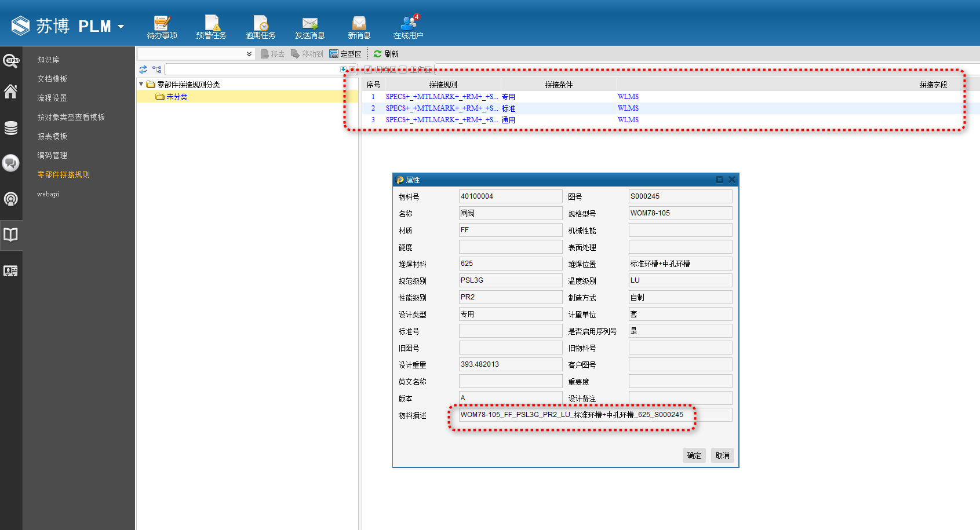
Task: Click the 发送消息 send message icon
Action: (x=309, y=27)
